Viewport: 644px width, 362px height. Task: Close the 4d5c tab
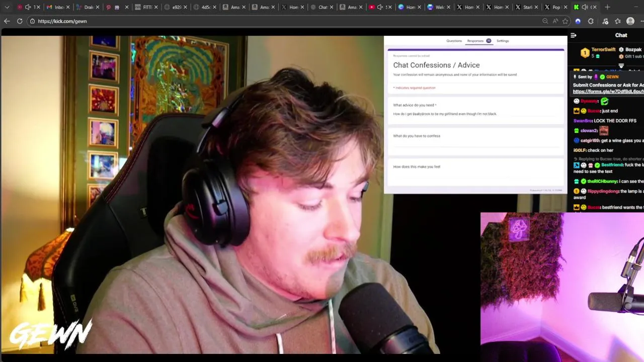pyautogui.click(x=215, y=7)
